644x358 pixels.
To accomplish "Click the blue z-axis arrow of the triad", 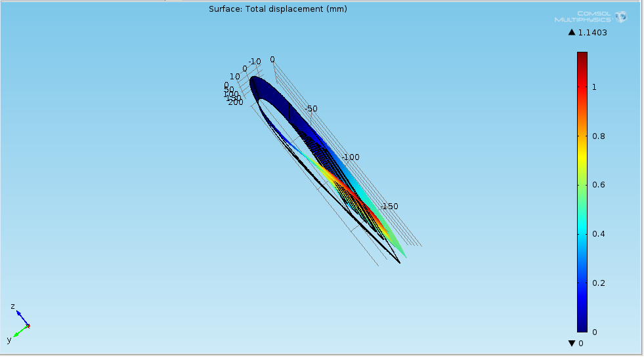I will (x=21, y=318).
